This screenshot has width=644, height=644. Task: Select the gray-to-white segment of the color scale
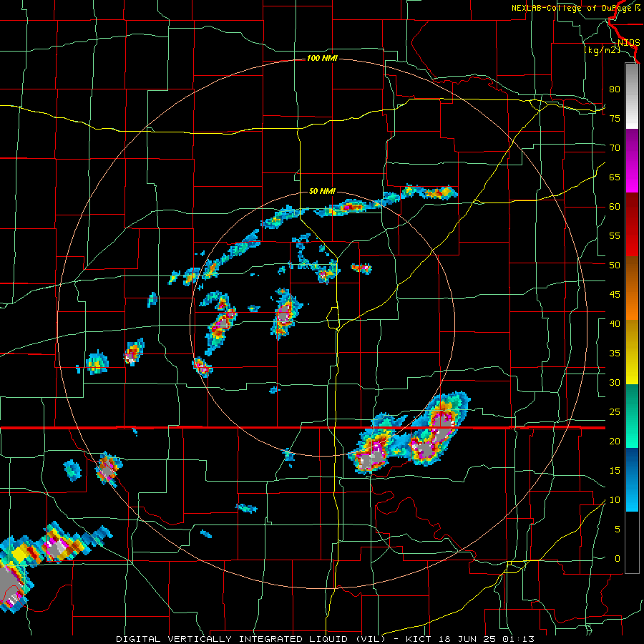(632, 96)
